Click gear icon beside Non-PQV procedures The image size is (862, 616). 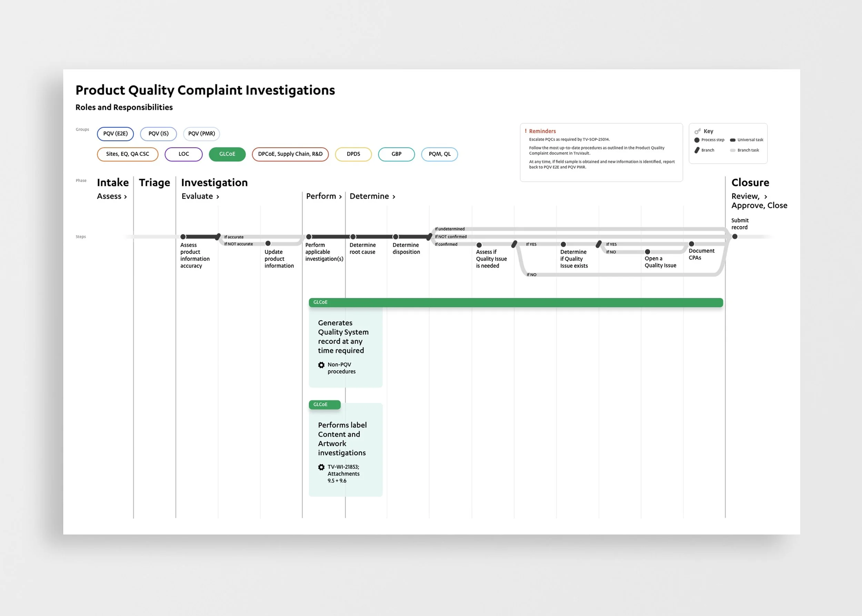coord(321,365)
